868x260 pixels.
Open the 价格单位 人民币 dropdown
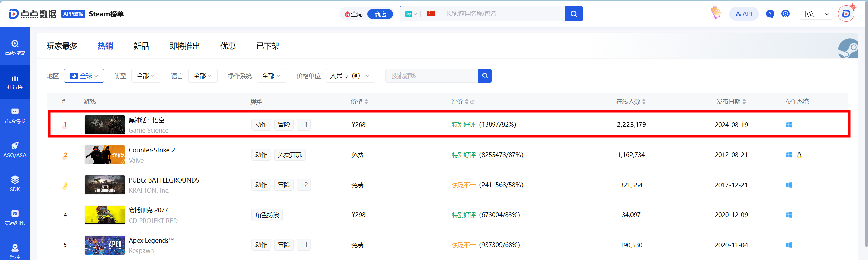(x=350, y=76)
